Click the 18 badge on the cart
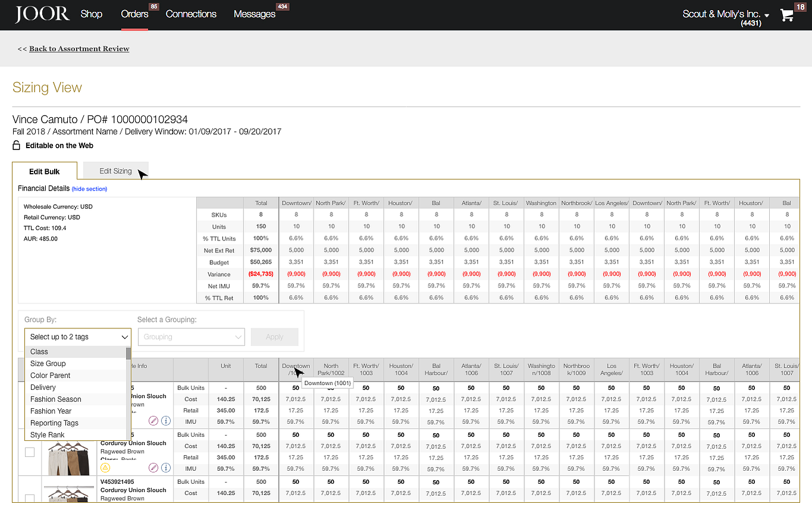Screen dimensions: 812x523 coord(800,7)
